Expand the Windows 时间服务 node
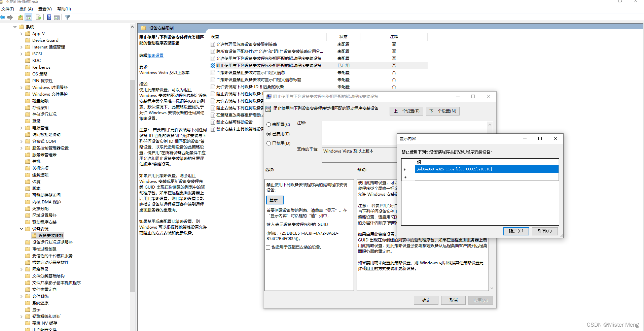The image size is (644, 331). (22, 88)
